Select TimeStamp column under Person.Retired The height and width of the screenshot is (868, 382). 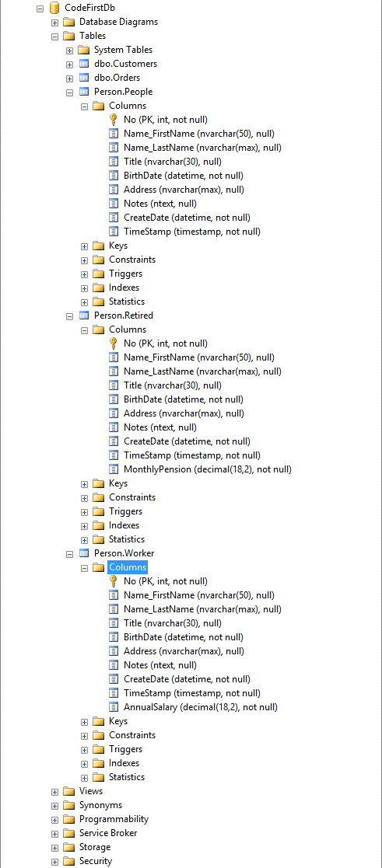pos(192,455)
